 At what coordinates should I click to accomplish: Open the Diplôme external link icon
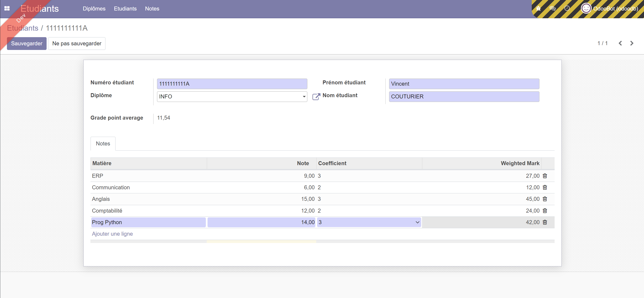(316, 97)
